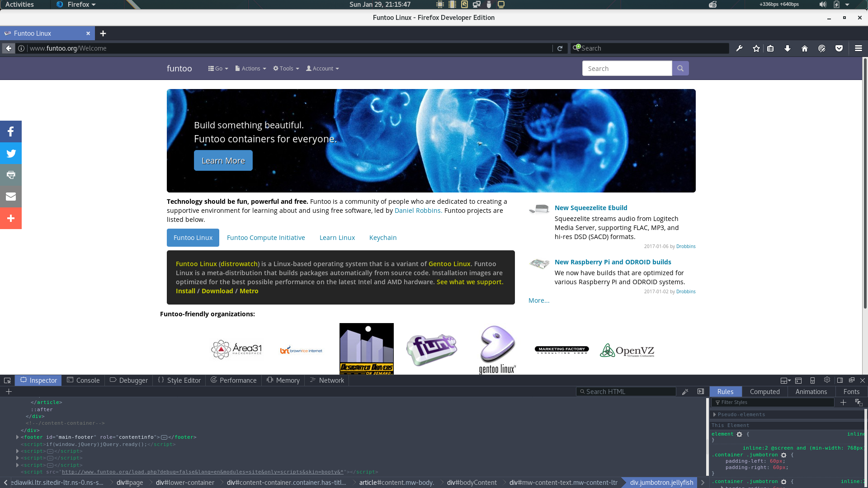The height and width of the screenshot is (488, 868).
Task: Toggle pseudo-class panel icon next to add rule
Action: point(859,402)
